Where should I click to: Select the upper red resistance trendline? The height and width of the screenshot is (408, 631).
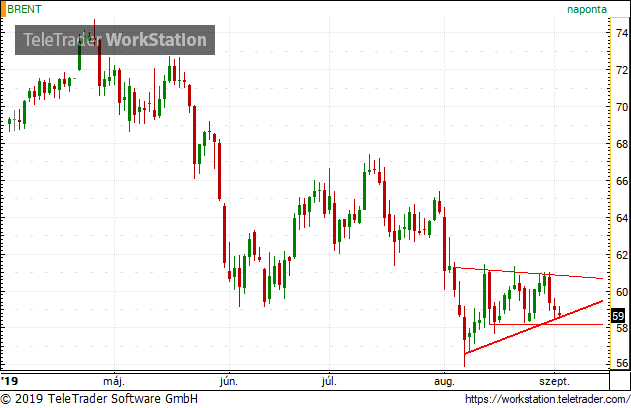coord(528,273)
